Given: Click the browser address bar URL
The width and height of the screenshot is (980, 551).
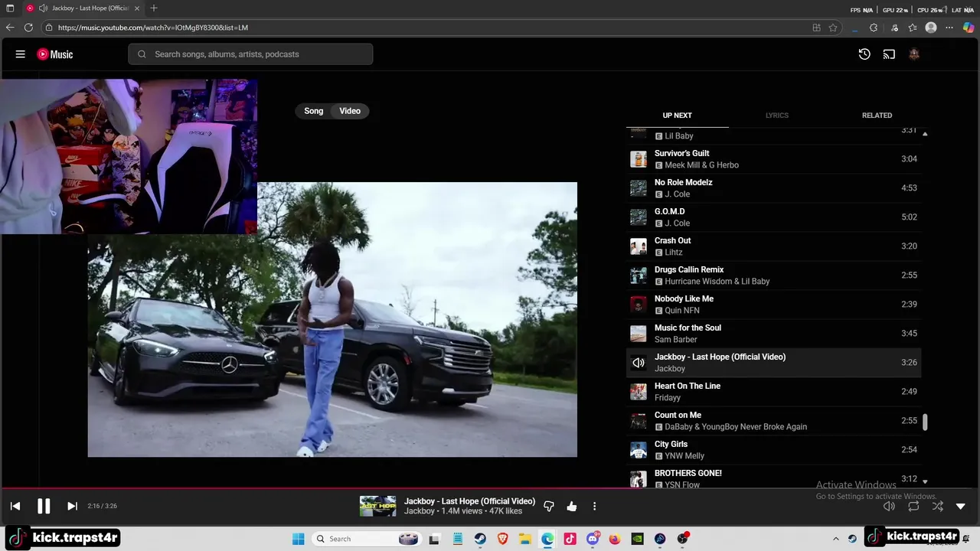Looking at the screenshot, I should pyautogui.click(x=153, y=28).
